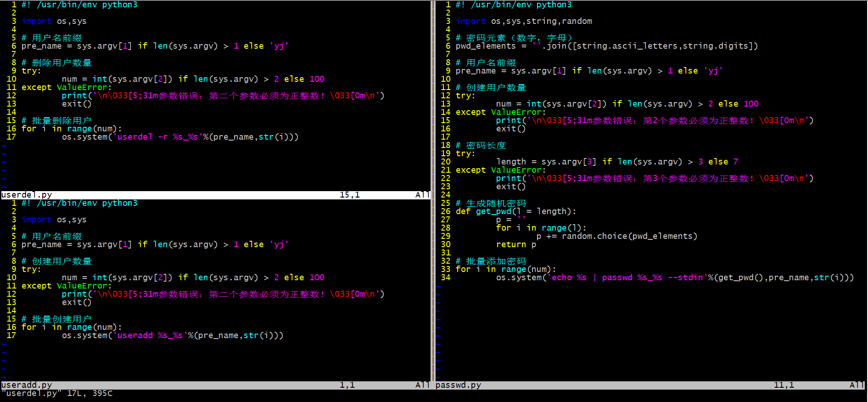Click 'p += random.choice(pwd_elements)' line
Viewport: 868px width, 402px height.
point(617,236)
